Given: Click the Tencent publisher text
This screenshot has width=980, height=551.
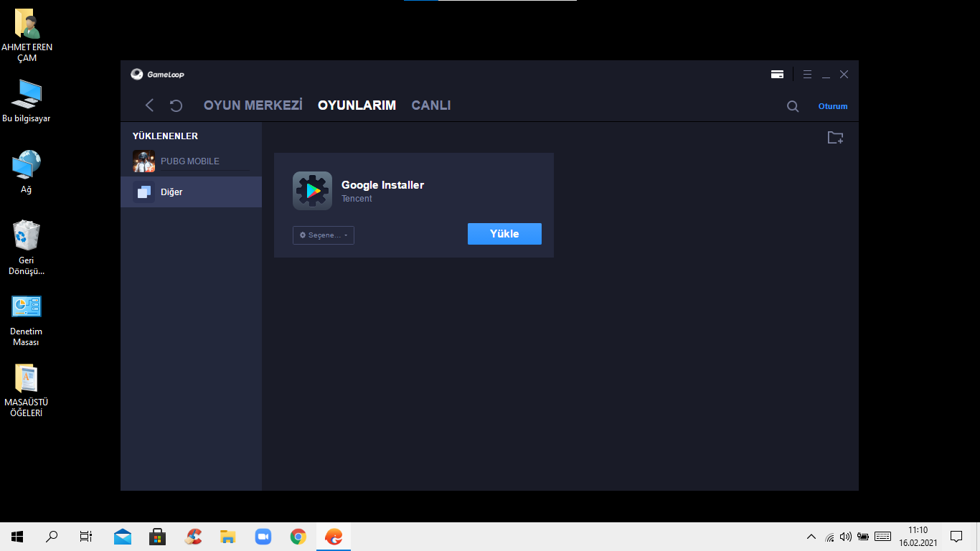Looking at the screenshot, I should [x=357, y=199].
